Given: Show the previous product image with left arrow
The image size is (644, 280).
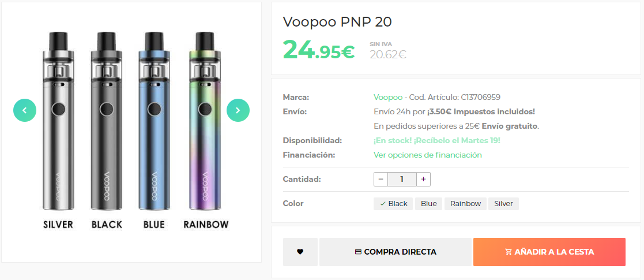Looking at the screenshot, I should pyautogui.click(x=25, y=110).
